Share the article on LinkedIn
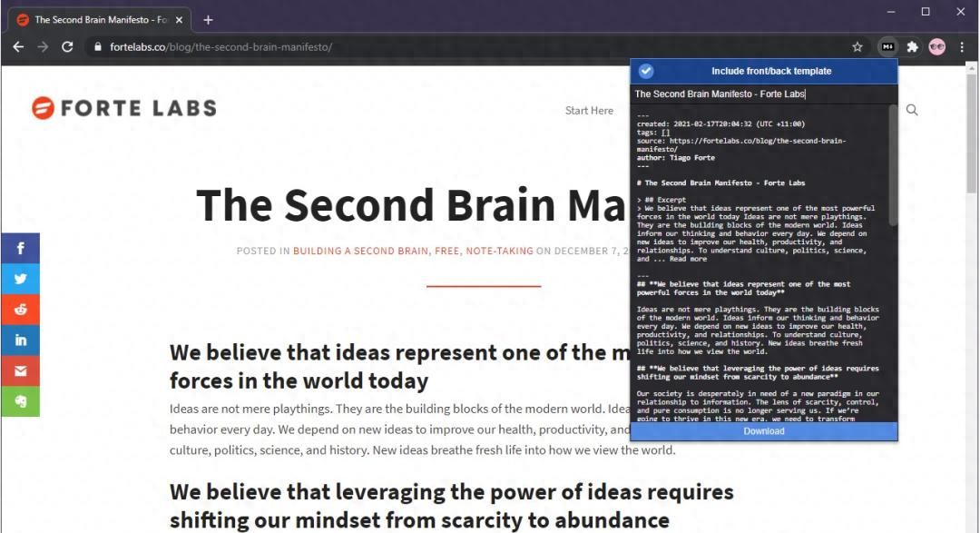The image size is (980, 533). click(21, 341)
